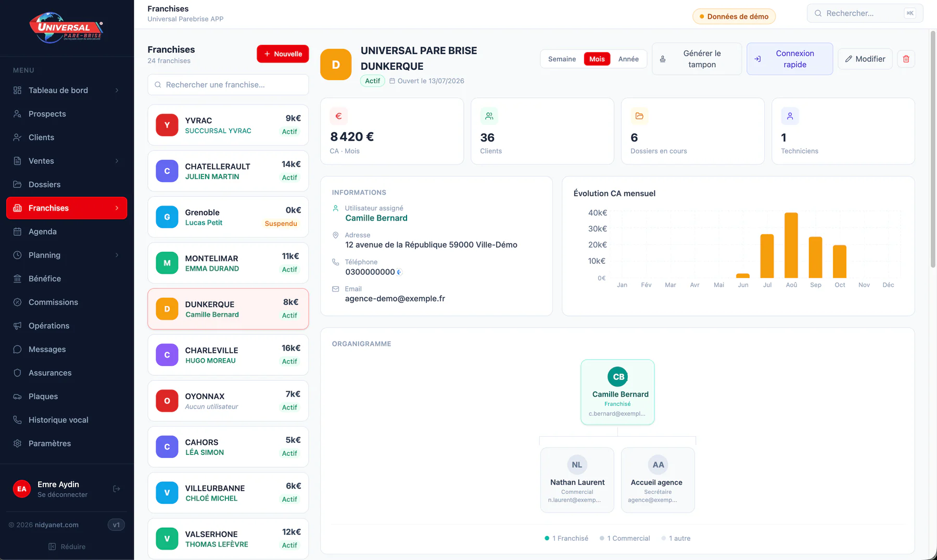Focus the top Rechercher search box
937x560 pixels.
(x=865, y=13)
